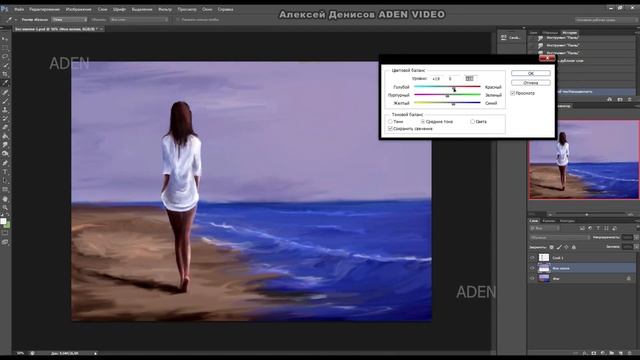Select the Dodge tool
This screenshot has height=360, width=640.
(x=5, y=153)
